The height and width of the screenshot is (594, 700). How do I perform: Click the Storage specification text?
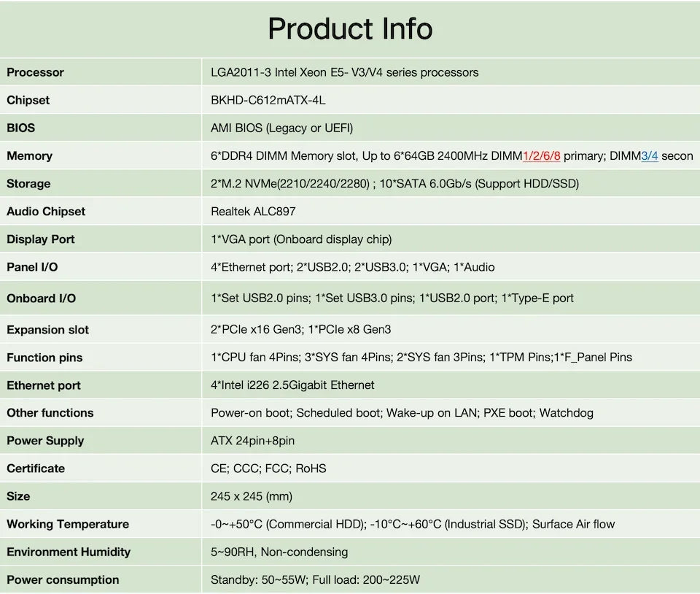coord(394,183)
